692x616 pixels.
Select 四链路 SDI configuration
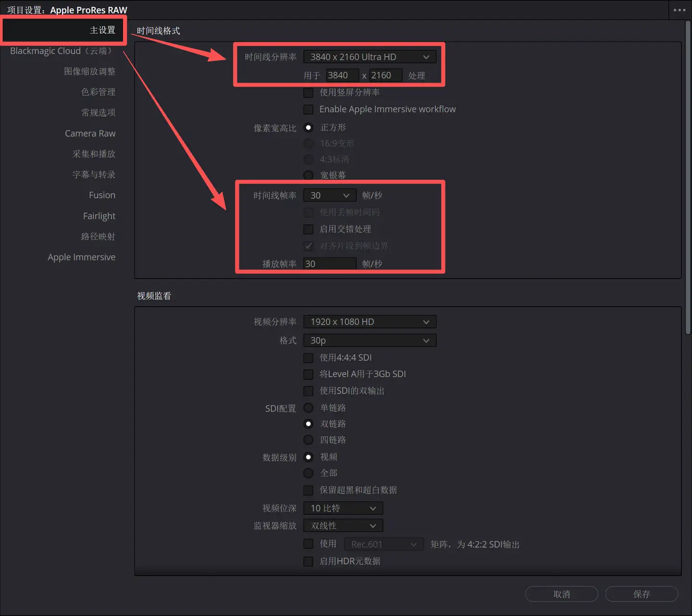[309, 440]
